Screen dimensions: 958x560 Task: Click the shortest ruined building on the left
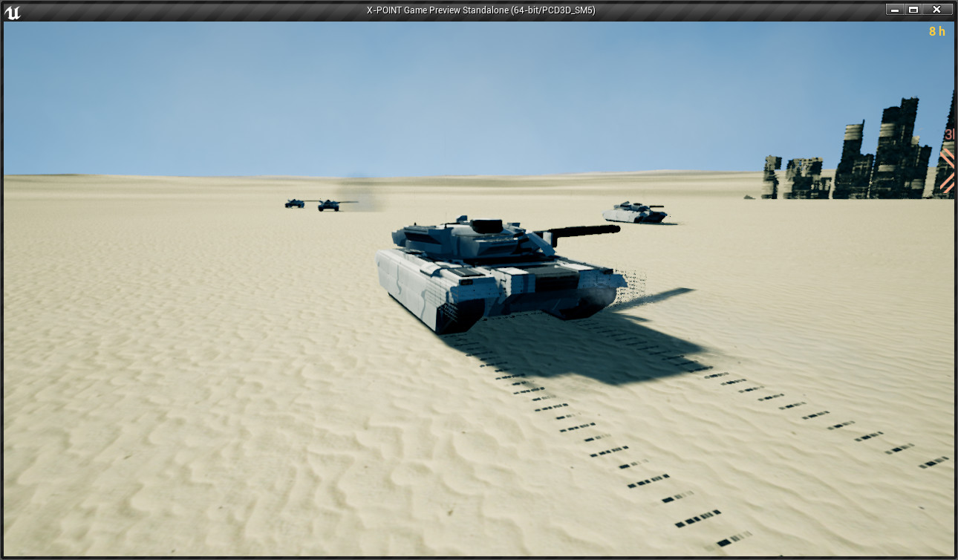772,178
